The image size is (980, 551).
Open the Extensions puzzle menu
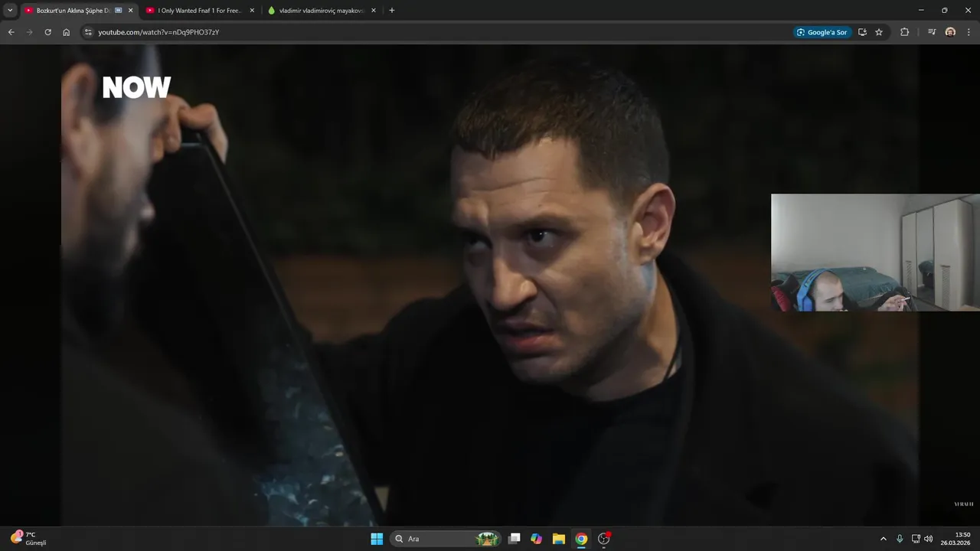(904, 32)
